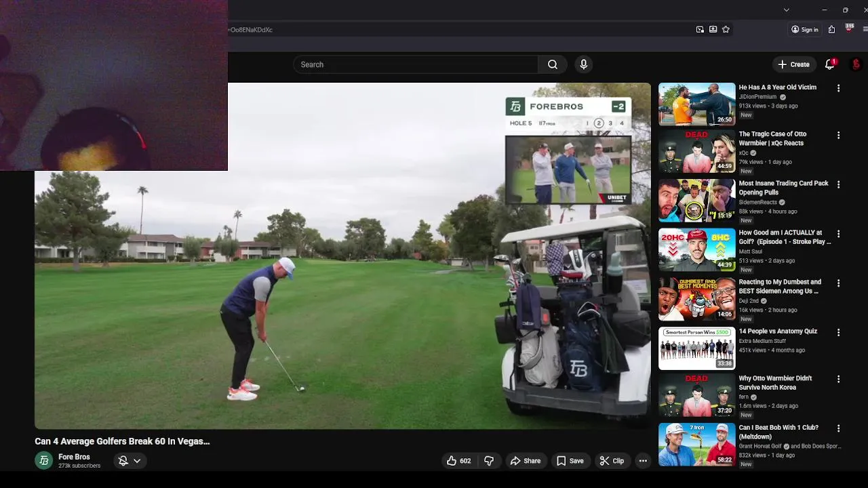Open the account avatar menu
The image size is (868, 488).
856,64
